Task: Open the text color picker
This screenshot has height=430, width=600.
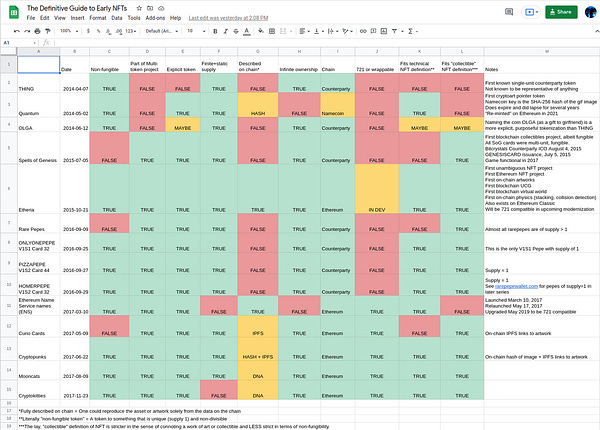Action: click(x=247, y=31)
